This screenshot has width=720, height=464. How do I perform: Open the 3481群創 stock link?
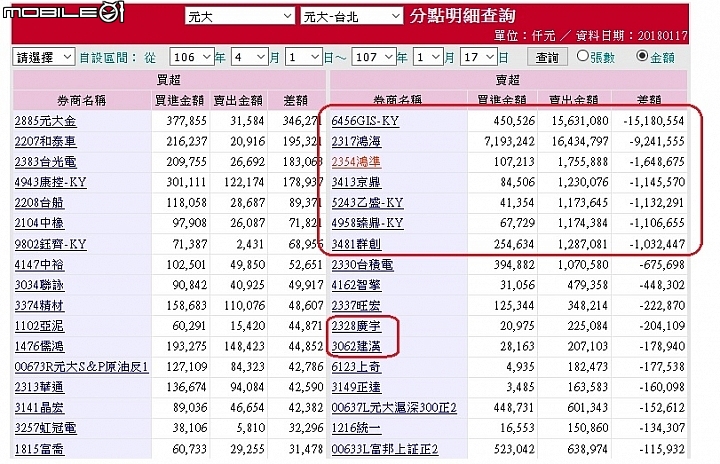point(356,244)
